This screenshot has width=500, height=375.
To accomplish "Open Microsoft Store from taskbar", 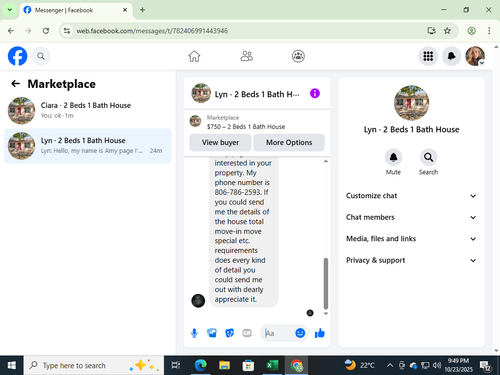I will 248,366.
